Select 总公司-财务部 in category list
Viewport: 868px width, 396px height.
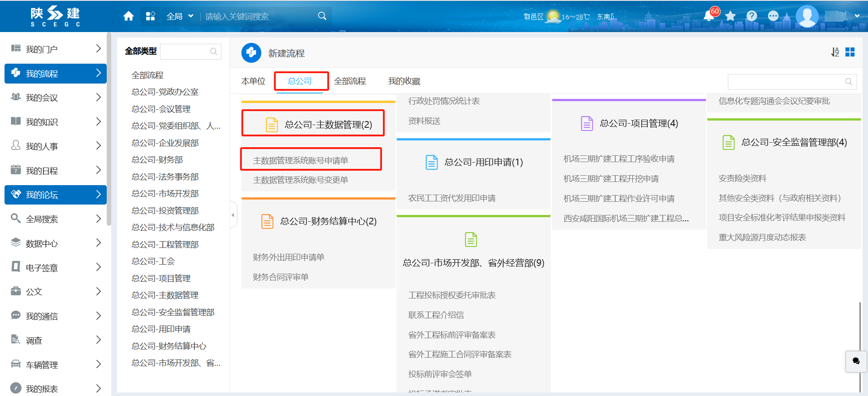157,160
